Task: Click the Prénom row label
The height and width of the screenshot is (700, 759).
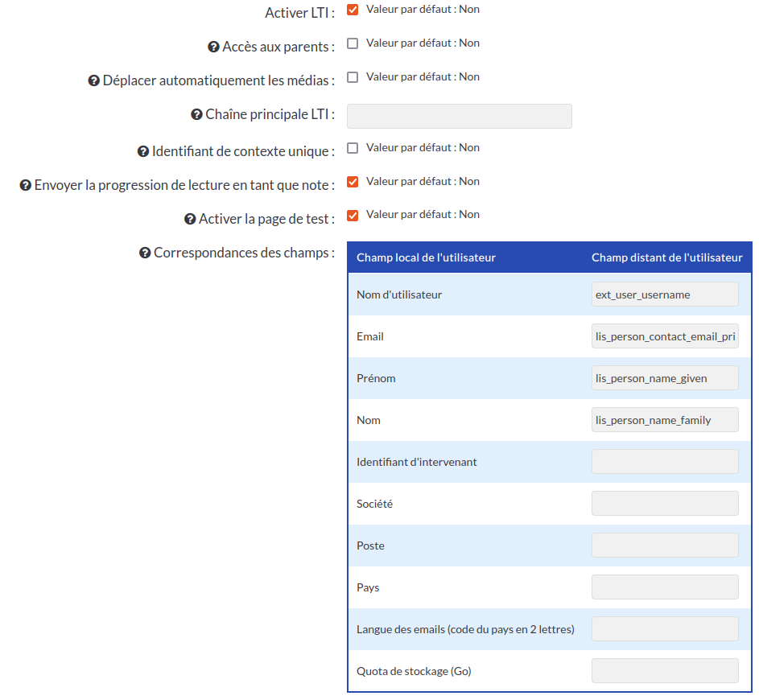Action: click(376, 378)
